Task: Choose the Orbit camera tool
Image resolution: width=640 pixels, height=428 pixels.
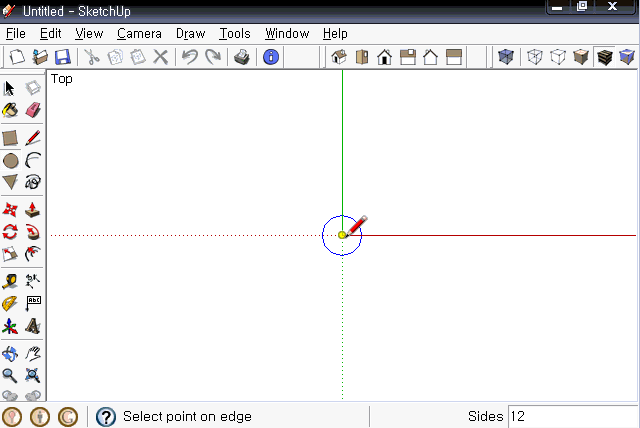Action: tap(10, 353)
